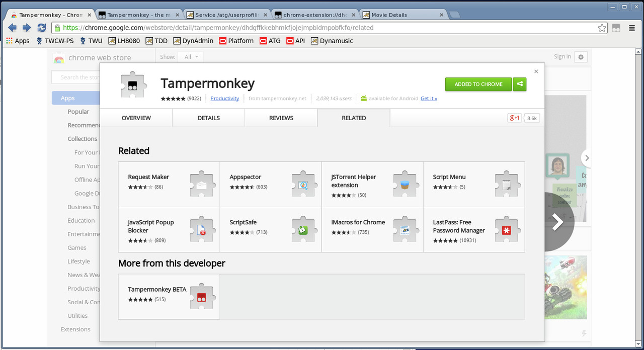This screenshot has width=644, height=350.
Task: Select Popular in the sidebar
Action: (78, 112)
